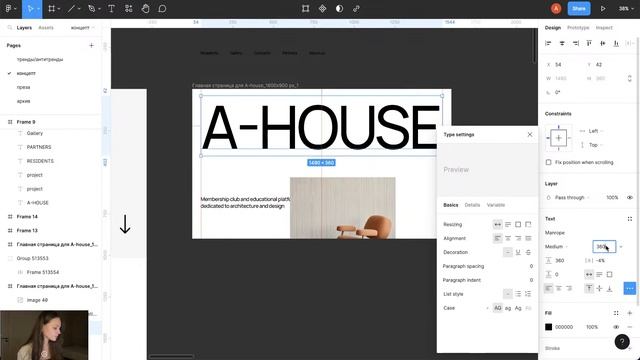Select the Move tool
The width and height of the screenshot is (640, 360).
[30, 9]
